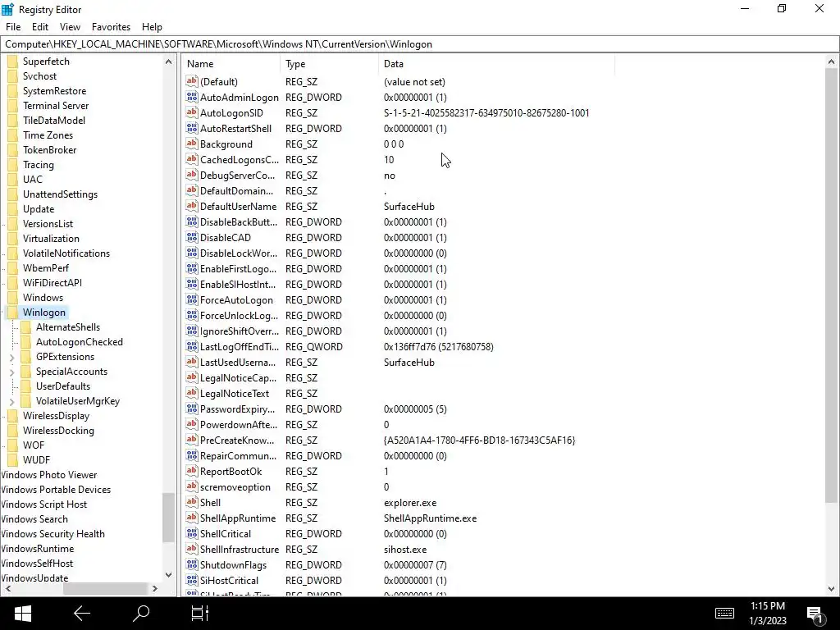Viewport: 840px width, 630px height.
Task: Click the AutoLogonSID string value icon
Action: [x=192, y=112]
